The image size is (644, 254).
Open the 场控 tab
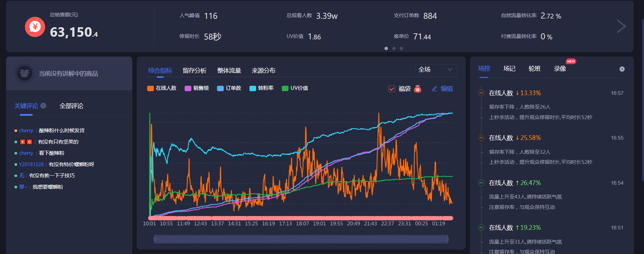click(x=484, y=68)
